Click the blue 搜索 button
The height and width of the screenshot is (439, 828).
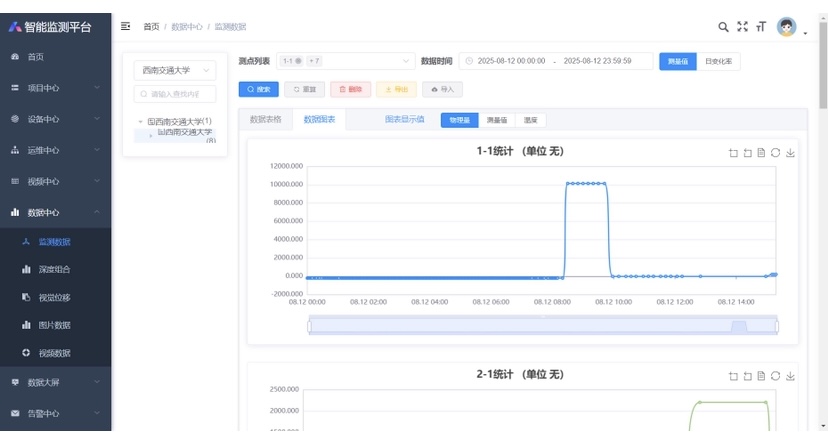coord(259,89)
